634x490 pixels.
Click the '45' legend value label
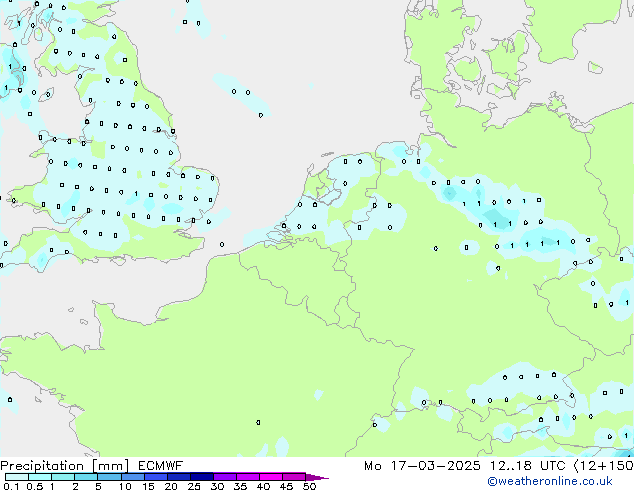[x=286, y=486]
